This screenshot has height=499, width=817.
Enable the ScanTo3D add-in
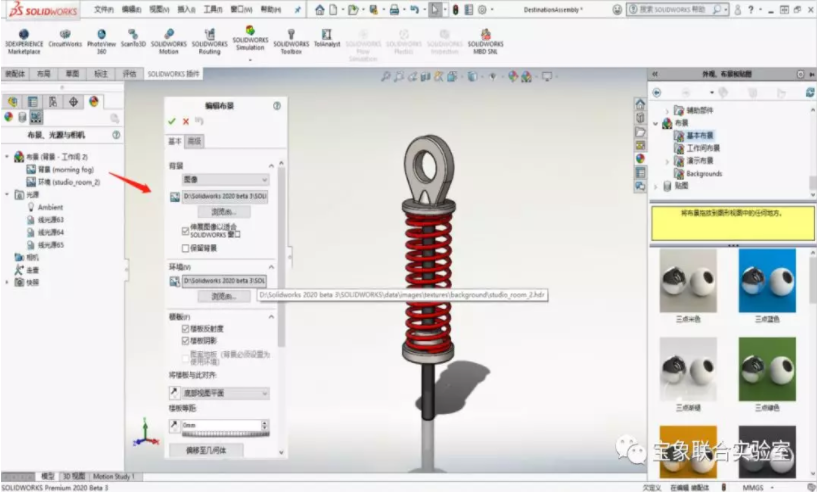(x=133, y=38)
